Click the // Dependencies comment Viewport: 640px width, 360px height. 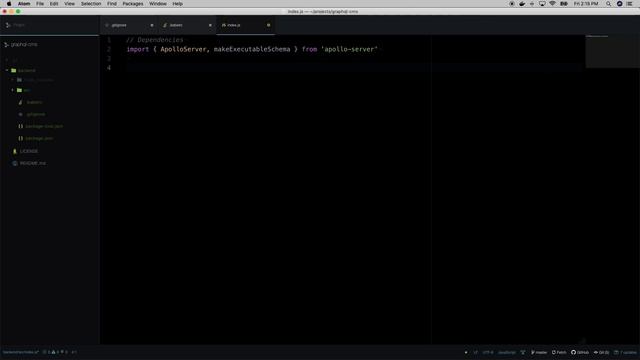[x=155, y=40]
